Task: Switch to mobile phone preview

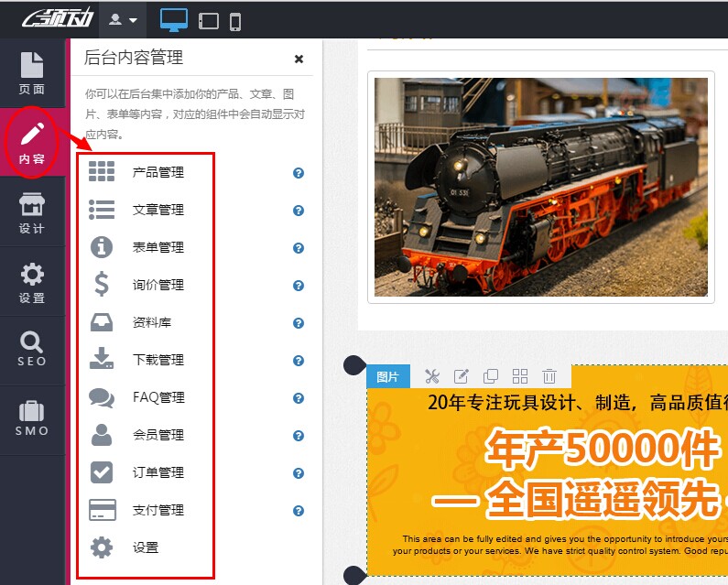Action: (x=235, y=20)
